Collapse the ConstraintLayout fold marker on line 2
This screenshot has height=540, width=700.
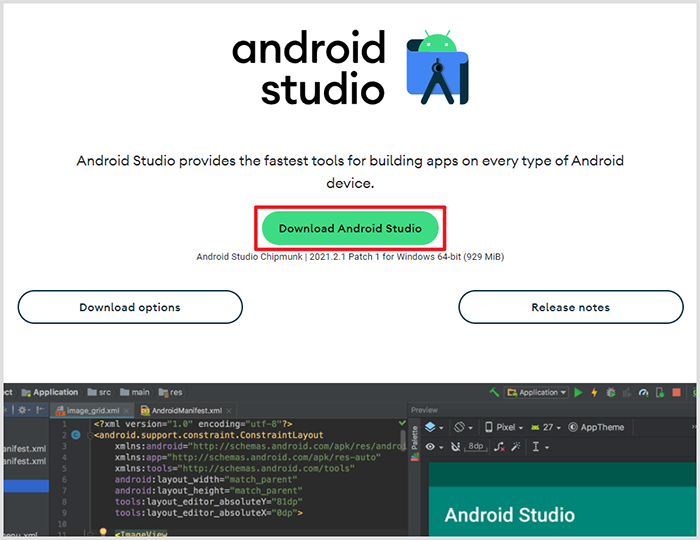[90, 435]
